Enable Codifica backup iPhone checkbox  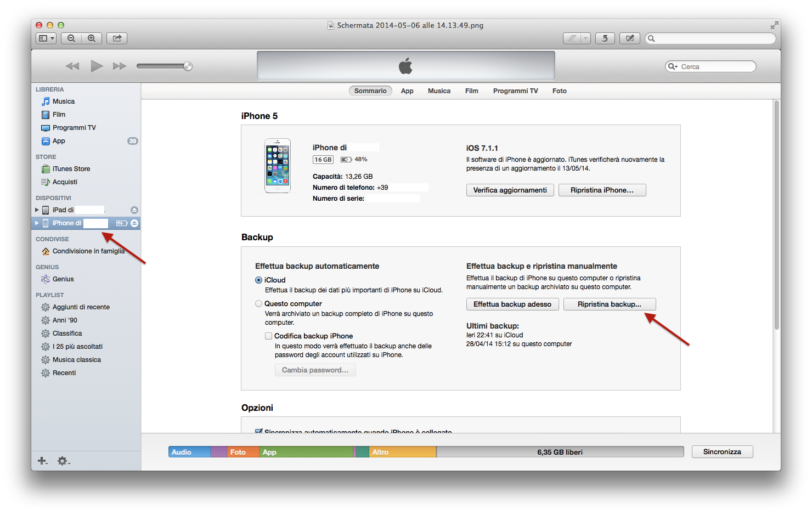(269, 336)
